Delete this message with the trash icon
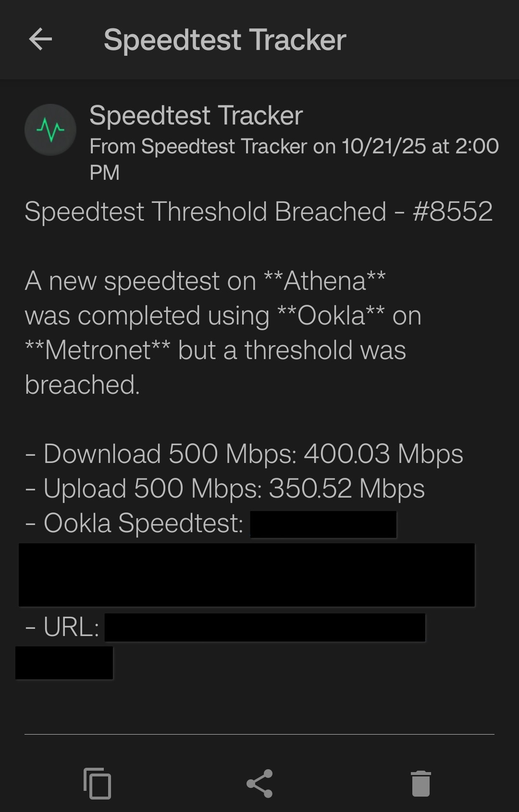 tap(421, 784)
